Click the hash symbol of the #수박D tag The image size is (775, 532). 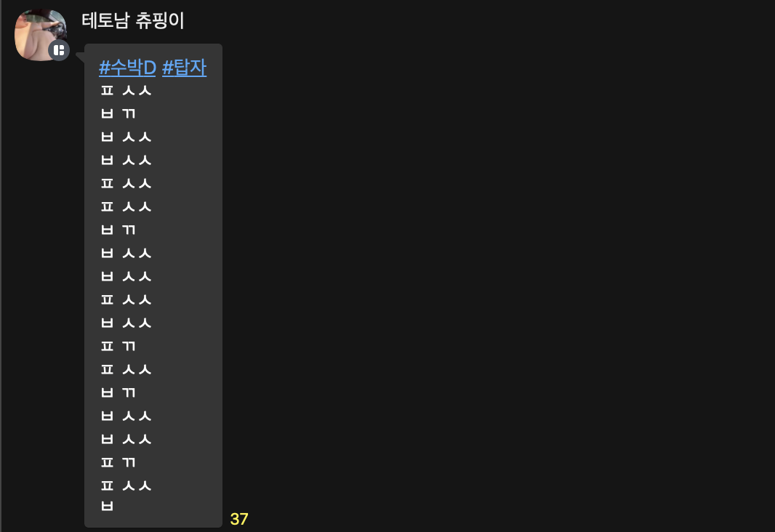pos(104,68)
